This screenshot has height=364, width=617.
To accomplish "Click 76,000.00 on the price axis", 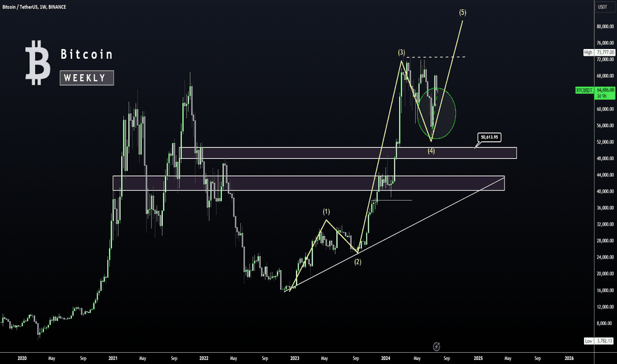I will click(x=605, y=43).
